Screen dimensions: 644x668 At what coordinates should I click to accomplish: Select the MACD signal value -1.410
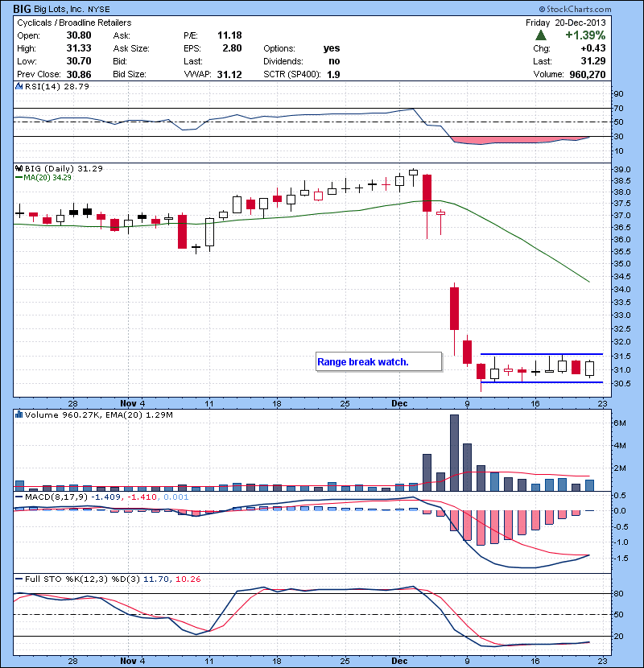(142, 497)
